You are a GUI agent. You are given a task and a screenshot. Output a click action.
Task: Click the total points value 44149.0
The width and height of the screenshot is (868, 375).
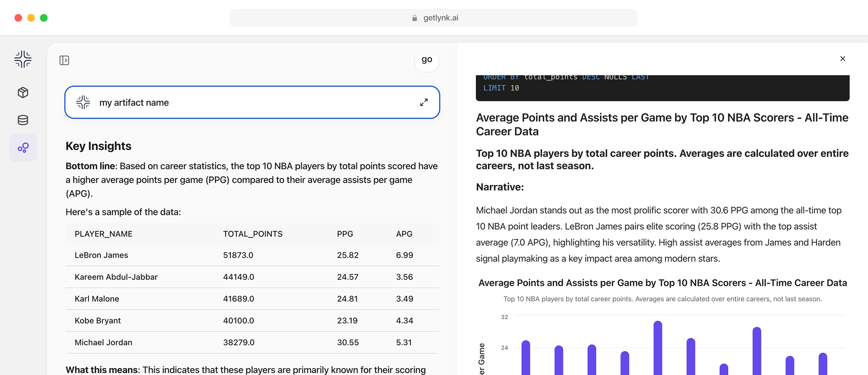point(238,277)
